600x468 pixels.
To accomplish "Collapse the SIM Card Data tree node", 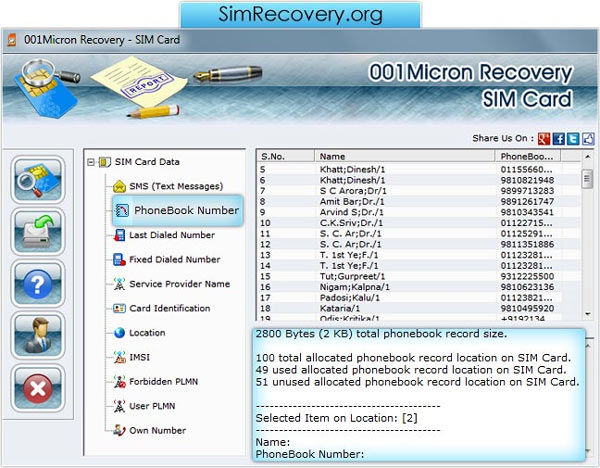I will (x=91, y=162).
